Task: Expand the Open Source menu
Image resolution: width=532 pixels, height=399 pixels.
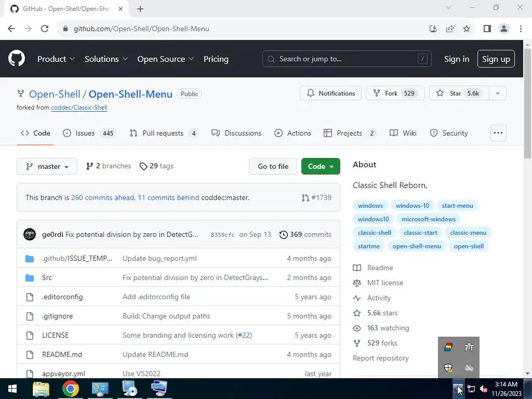Action: (166, 59)
